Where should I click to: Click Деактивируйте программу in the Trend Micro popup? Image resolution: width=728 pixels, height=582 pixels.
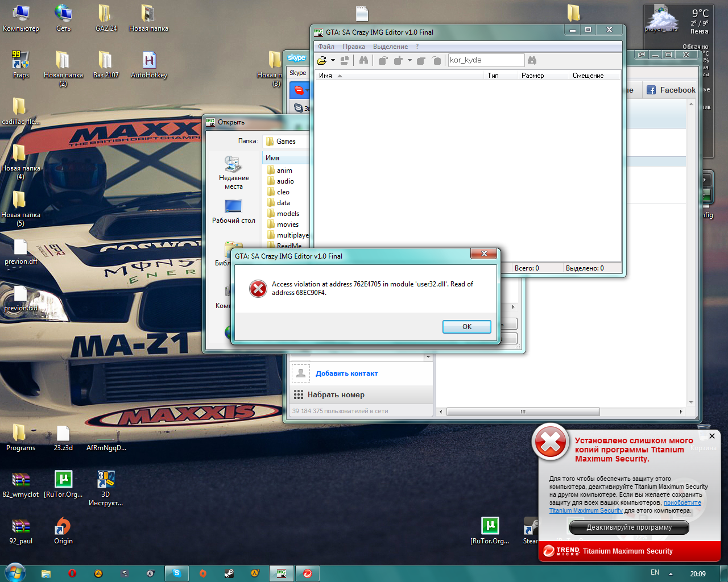click(629, 527)
